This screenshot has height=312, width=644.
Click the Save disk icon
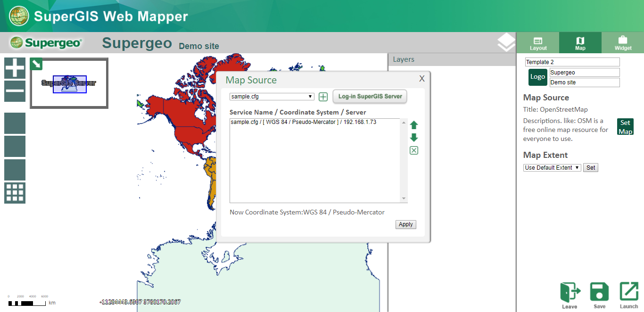(600, 296)
